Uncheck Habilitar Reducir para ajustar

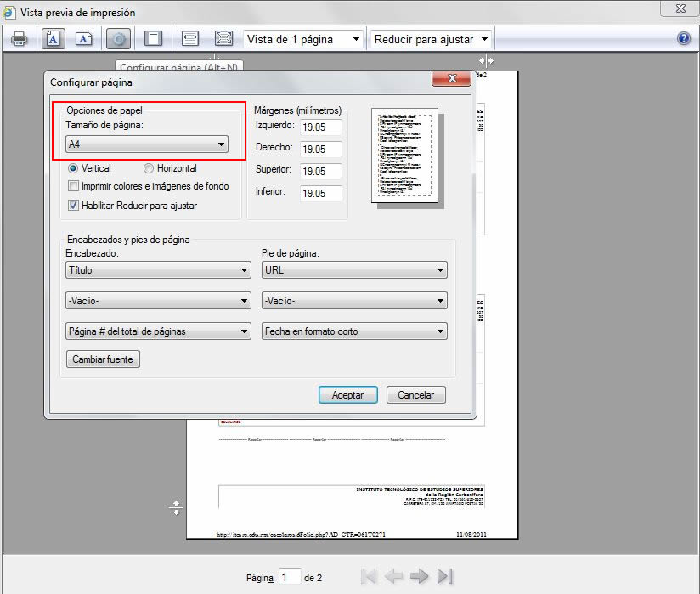point(74,206)
